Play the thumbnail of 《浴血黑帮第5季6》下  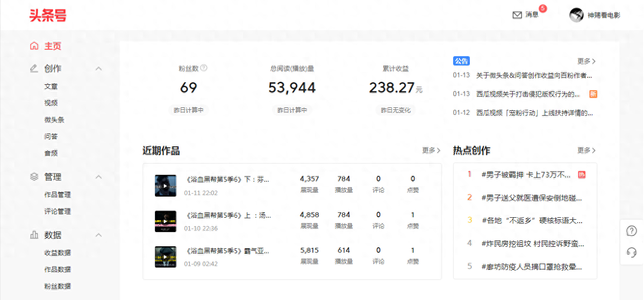[x=165, y=186]
